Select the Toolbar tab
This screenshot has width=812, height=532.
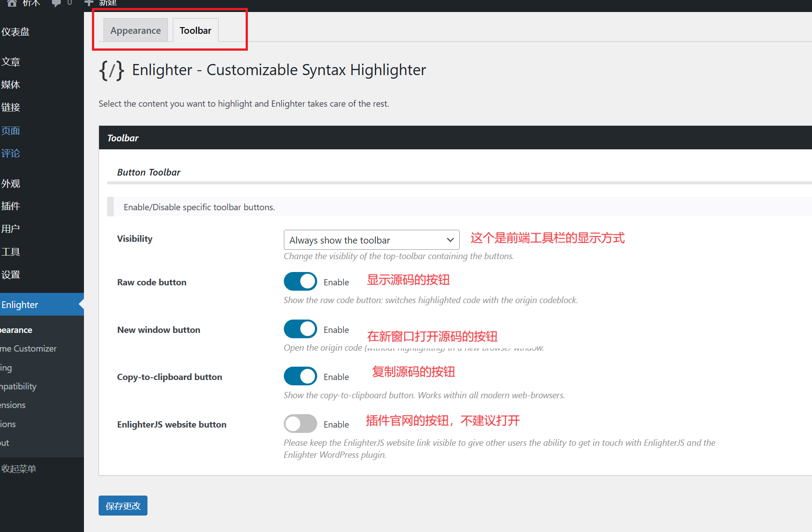click(x=195, y=30)
